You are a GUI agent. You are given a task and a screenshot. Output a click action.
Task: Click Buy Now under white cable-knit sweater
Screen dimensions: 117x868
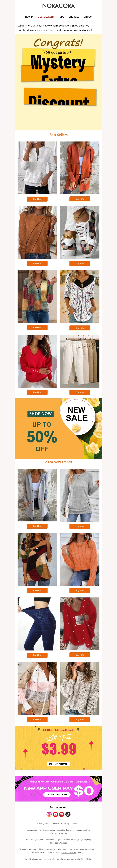tap(37, 199)
